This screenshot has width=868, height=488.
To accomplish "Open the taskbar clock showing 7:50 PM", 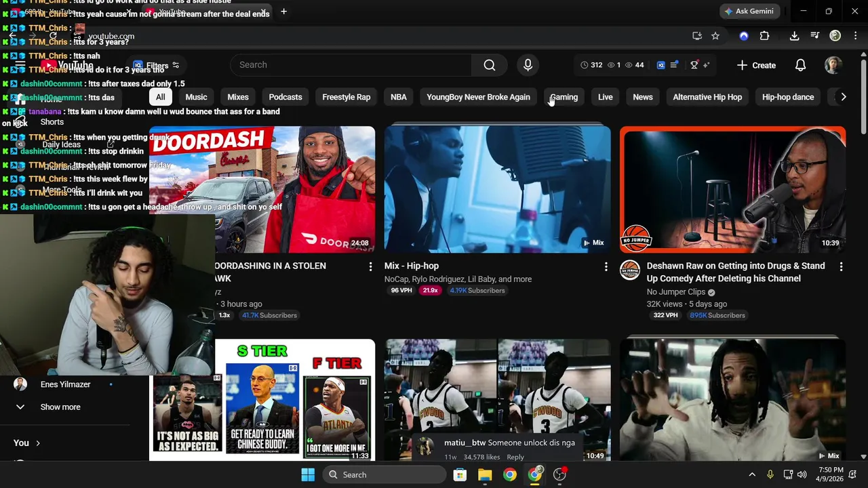I will coord(831,474).
